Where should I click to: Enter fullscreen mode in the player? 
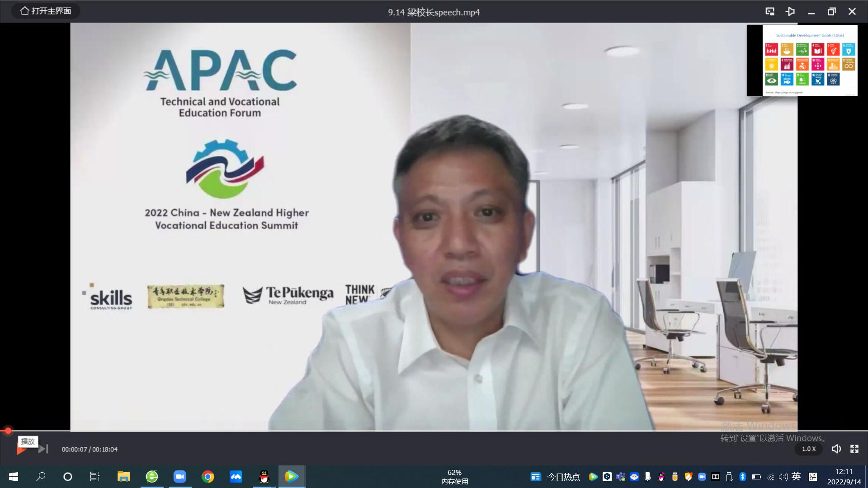pyautogui.click(x=854, y=449)
